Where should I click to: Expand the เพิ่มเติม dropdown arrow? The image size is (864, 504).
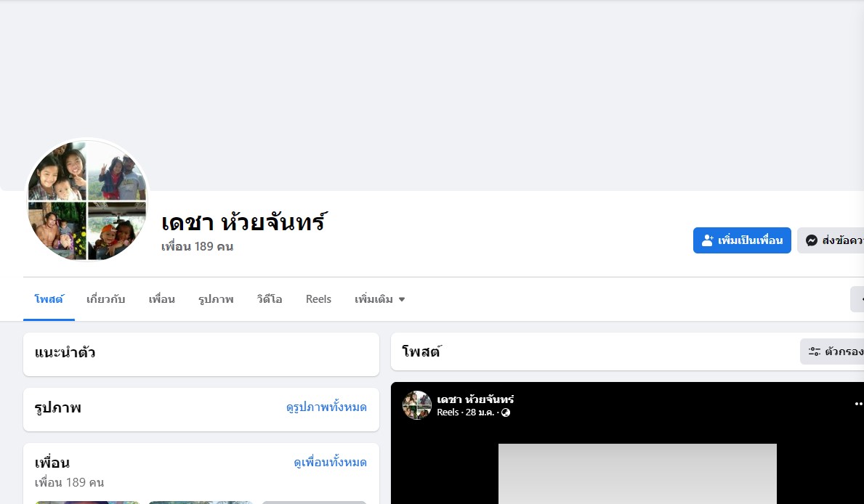click(402, 300)
